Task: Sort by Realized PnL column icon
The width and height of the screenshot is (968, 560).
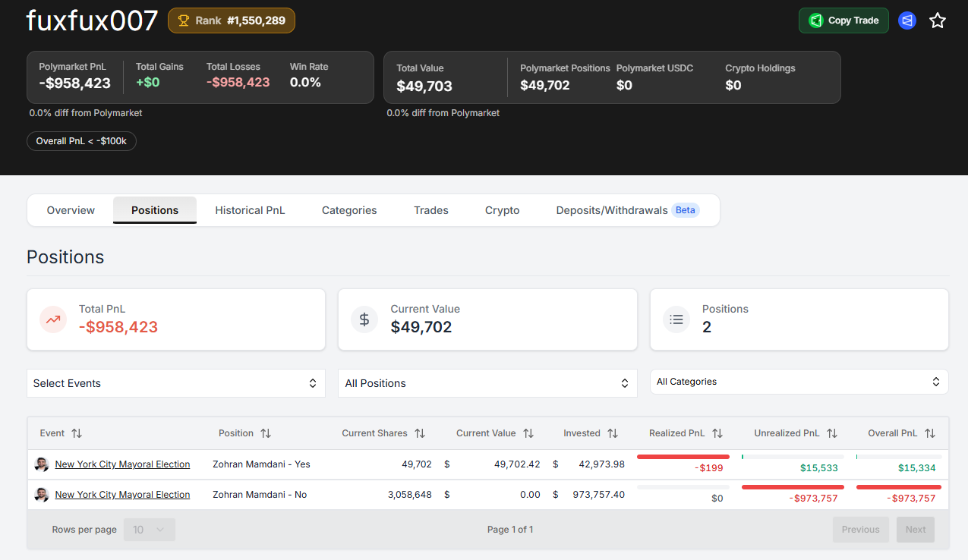Action: [x=717, y=433]
